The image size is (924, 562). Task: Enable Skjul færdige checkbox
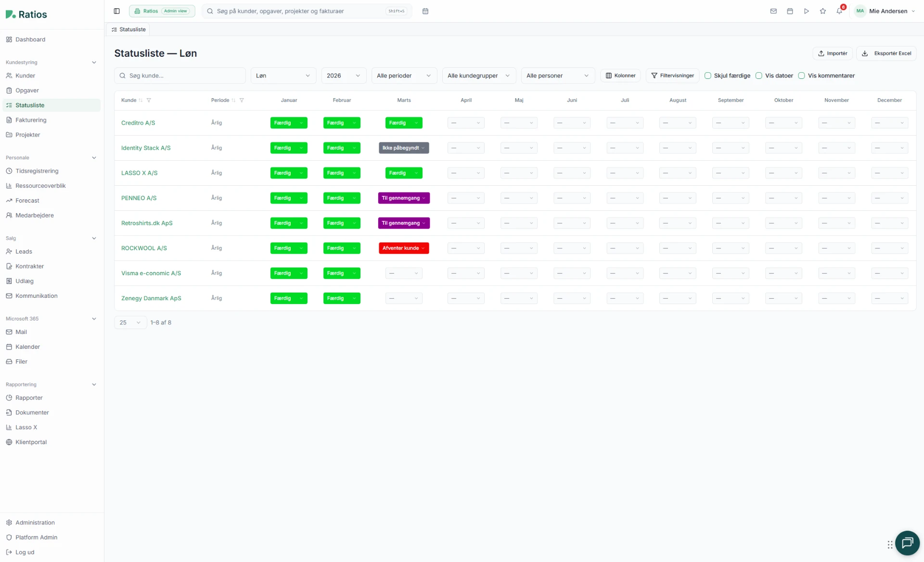click(708, 76)
